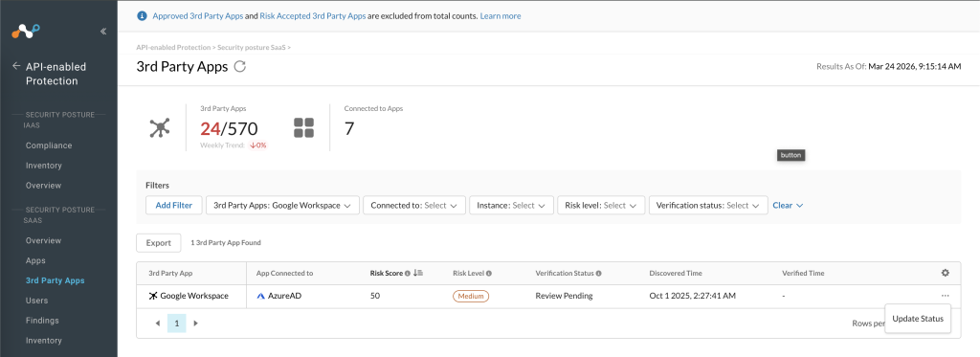Viewport: 980px width, 357px height.
Task: Open Risk Accepted 3rd Party Apps link
Action: click(x=313, y=16)
